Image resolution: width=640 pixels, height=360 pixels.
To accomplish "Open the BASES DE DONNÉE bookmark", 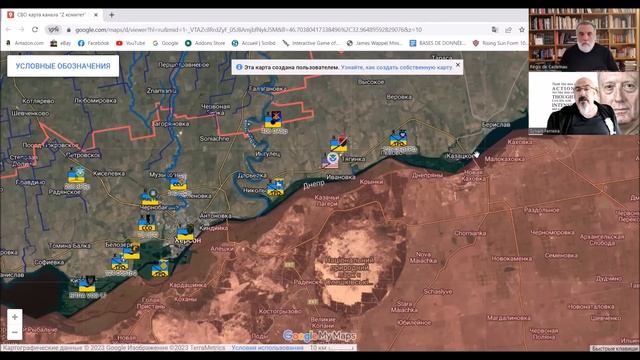I will 438,43.
